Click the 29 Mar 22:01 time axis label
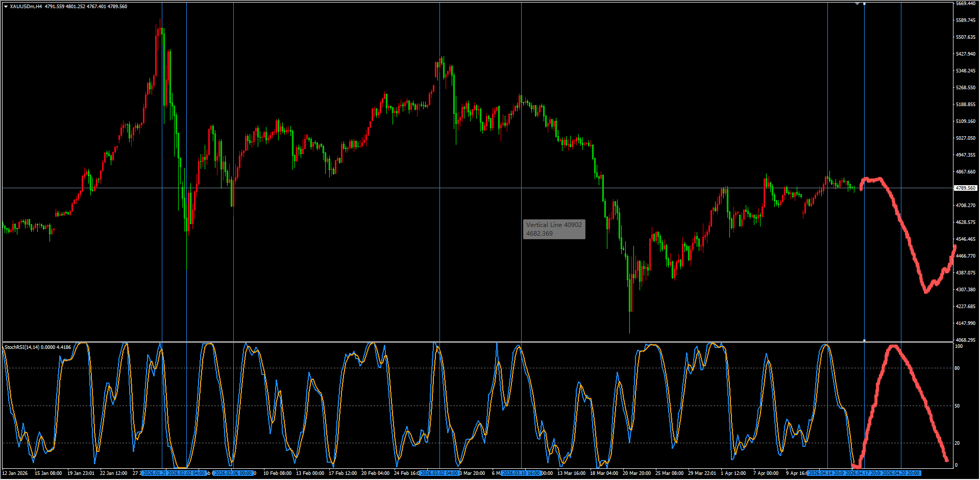Viewport: 980px width, 480px height. click(702, 473)
